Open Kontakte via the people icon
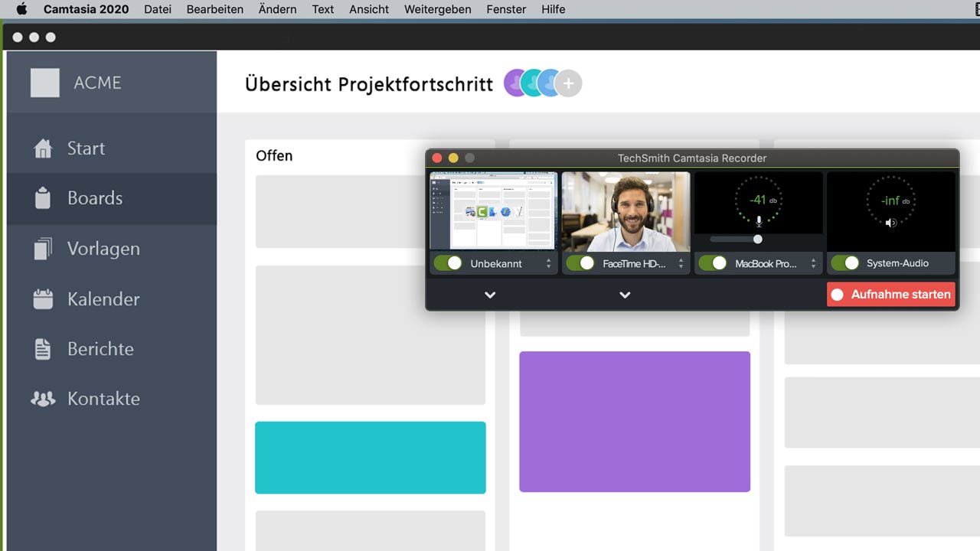The width and height of the screenshot is (980, 551). 43,399
